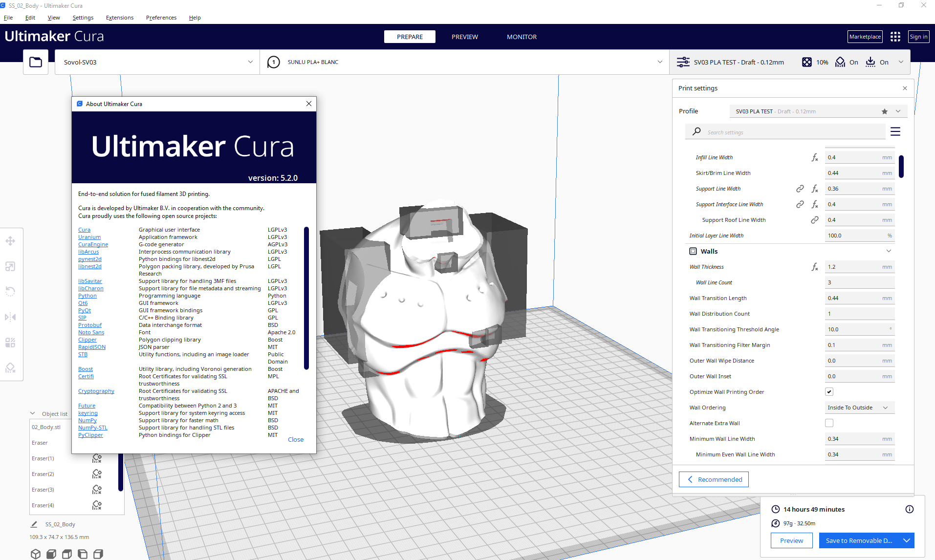This screenshot has height=560, width=935.
Task: Open the Extensions menu
Action: pos(120,18)
